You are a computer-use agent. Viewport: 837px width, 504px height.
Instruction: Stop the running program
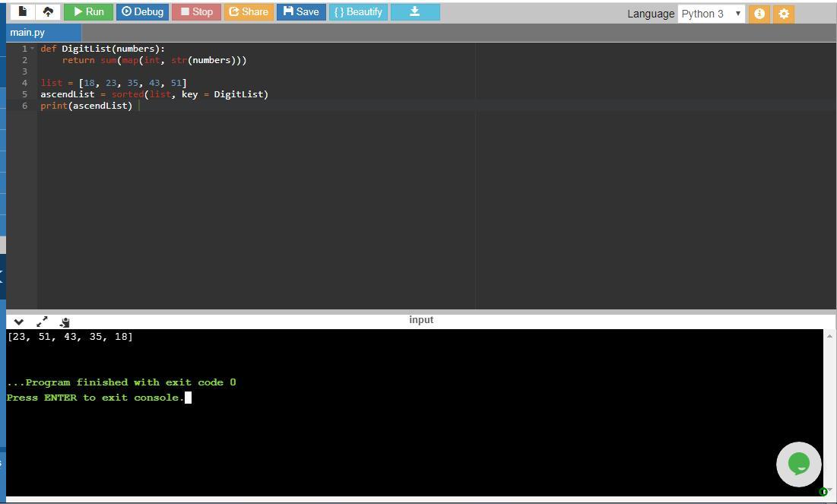tap(196, 11)
